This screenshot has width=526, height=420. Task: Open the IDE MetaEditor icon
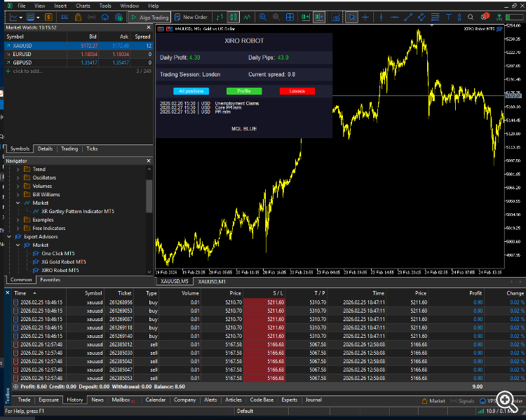(x=65, y=17)
